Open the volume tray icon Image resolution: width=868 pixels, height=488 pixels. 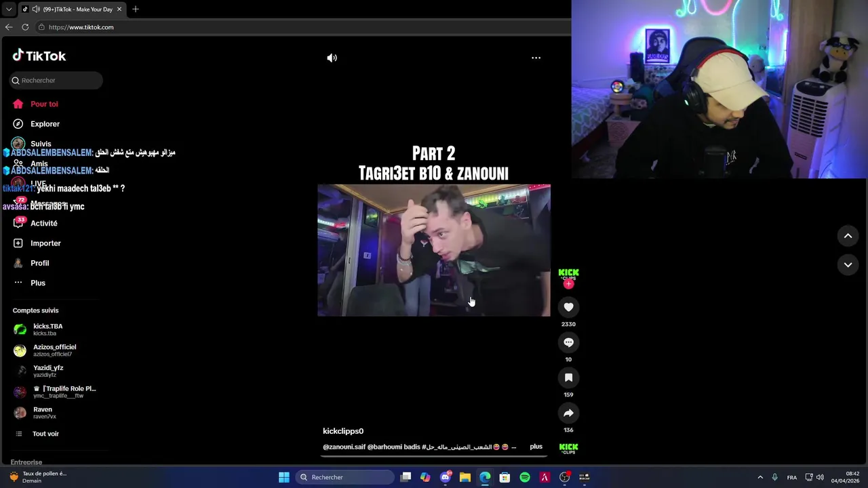point(820,477)
